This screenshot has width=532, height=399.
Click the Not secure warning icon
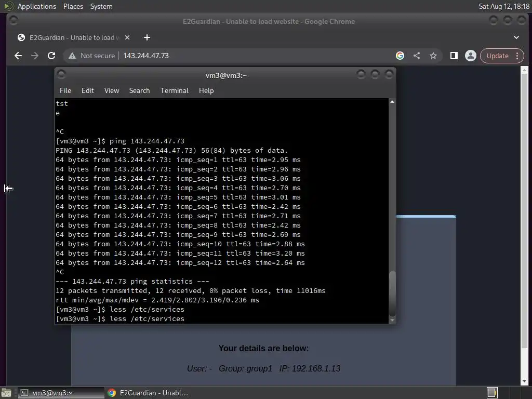pos(72,56)
